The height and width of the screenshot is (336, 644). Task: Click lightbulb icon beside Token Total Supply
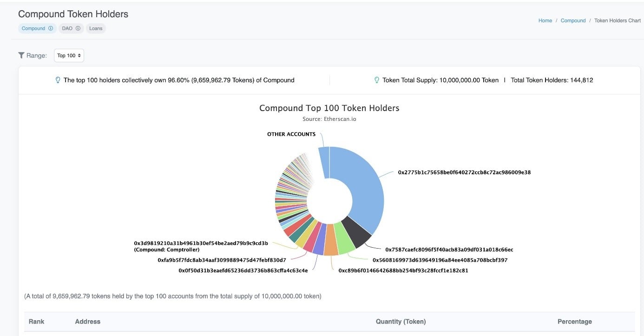[377, 80]
